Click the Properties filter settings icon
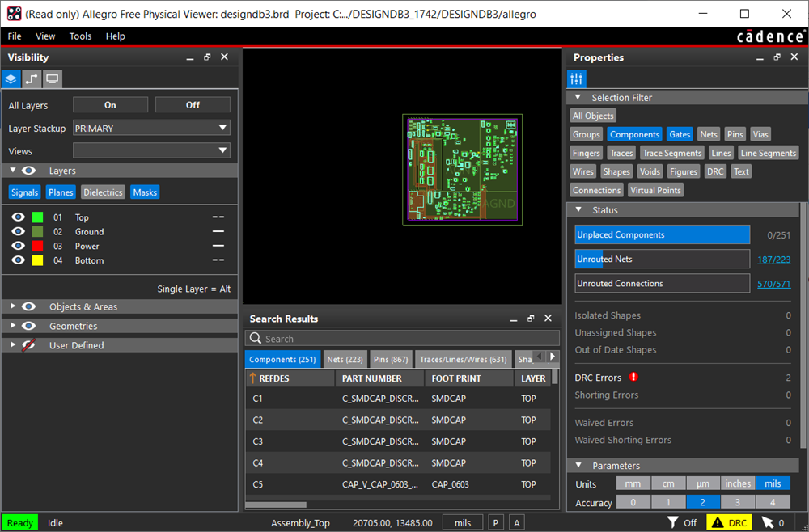Viewport: 809px width, 532px height. coord(576,78)
